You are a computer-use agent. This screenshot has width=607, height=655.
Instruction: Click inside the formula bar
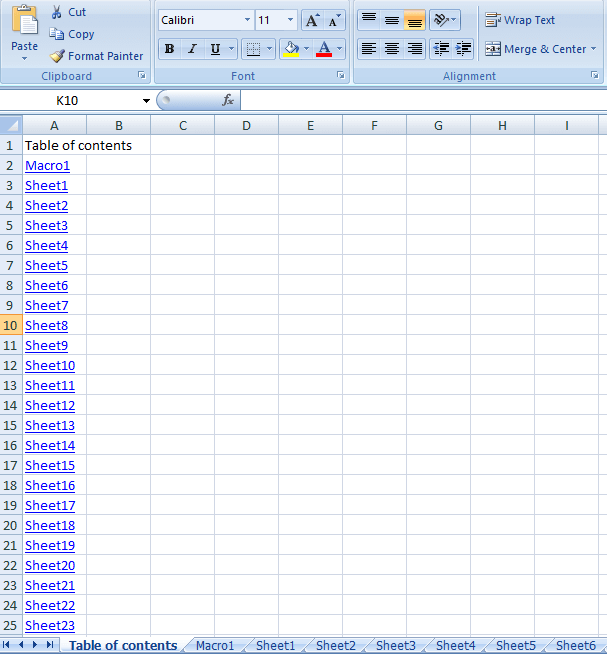point(424,100)
